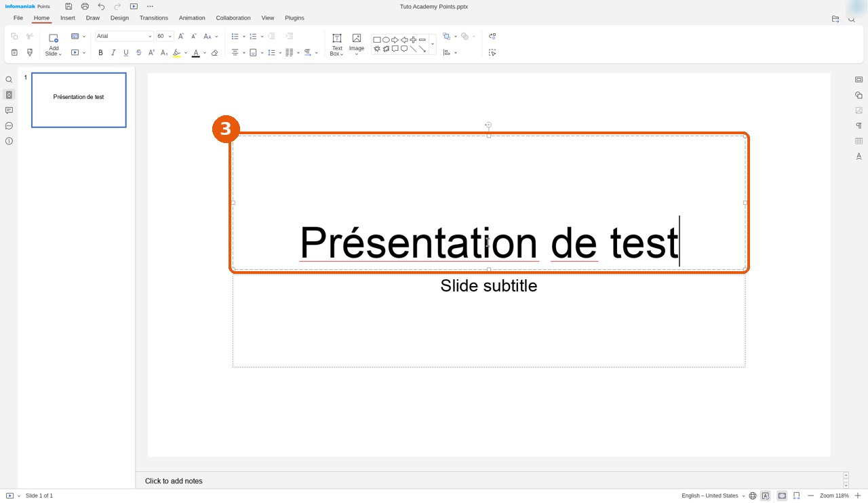This screenshot has height=503, width=868.
Task: Increment the font size
Action: pos(181,36)
